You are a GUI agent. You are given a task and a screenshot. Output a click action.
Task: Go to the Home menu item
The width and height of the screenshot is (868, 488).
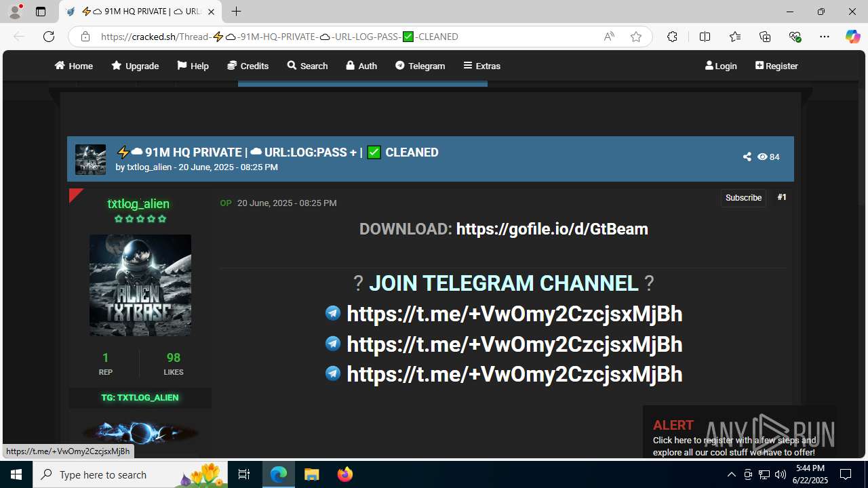coord(74,66)
